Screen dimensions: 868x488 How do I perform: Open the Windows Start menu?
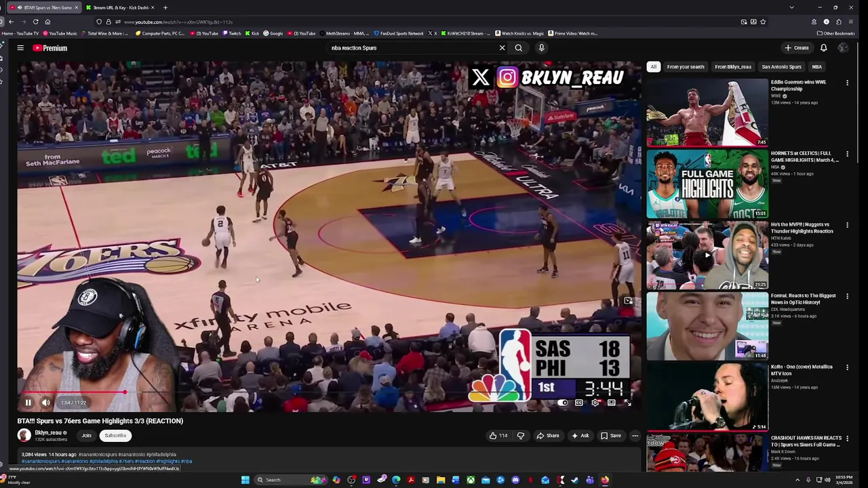coord(245,480)
